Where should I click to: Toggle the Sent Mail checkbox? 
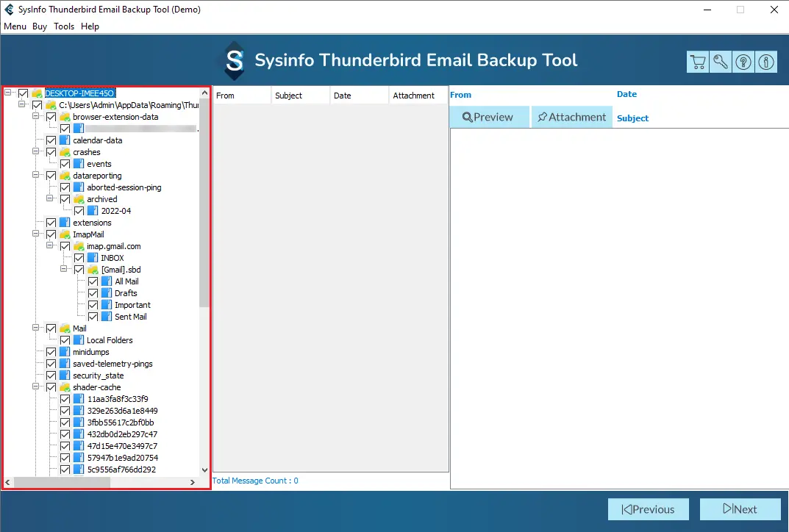coord(93,317)
